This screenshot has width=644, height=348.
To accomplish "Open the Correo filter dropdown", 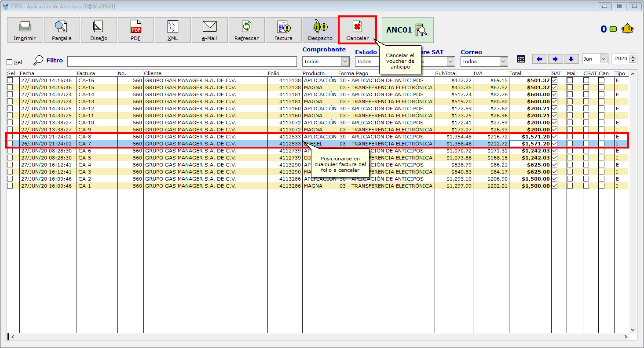I will click(x=503, y=62).
